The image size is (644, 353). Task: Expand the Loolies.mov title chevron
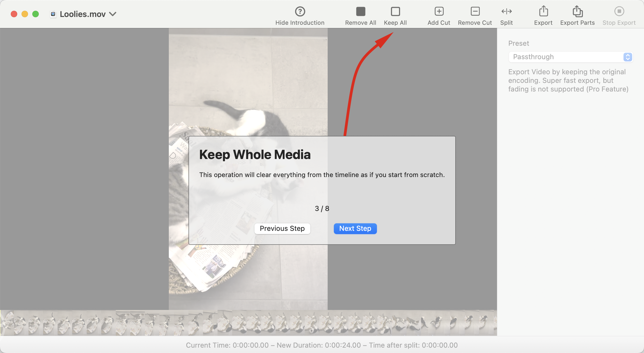pyautogui.click(x=113, y=14)
